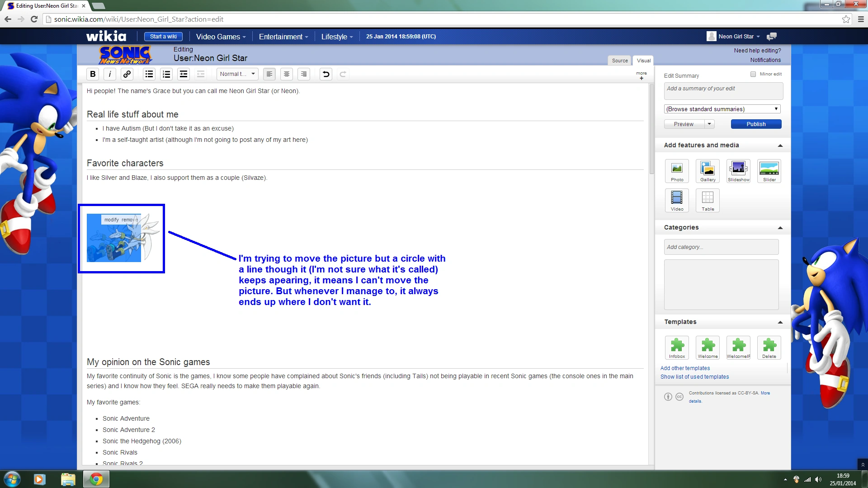Insert a link using the link icon
Image resolution: width=868 pixels, height=488 pixels.
click(x=127, y=74)
